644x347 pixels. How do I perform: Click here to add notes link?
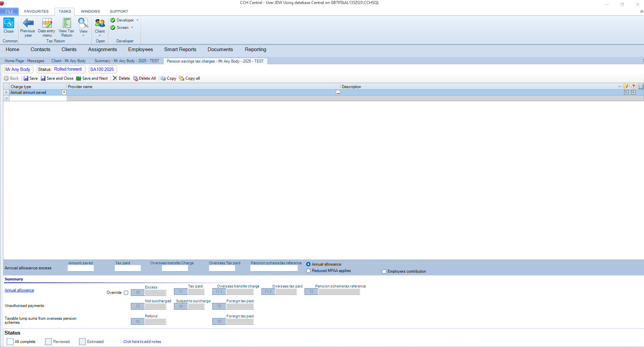[x=142, y=342]
